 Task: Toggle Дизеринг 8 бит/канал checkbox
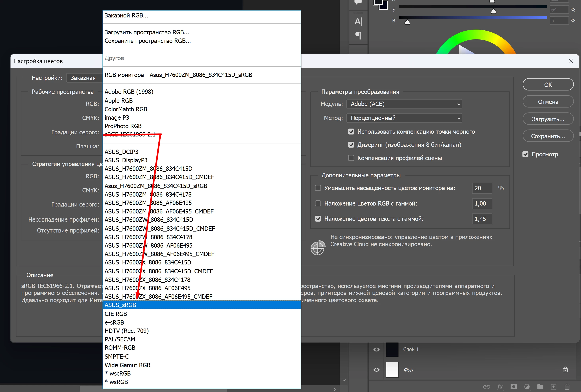coord(351,145)
